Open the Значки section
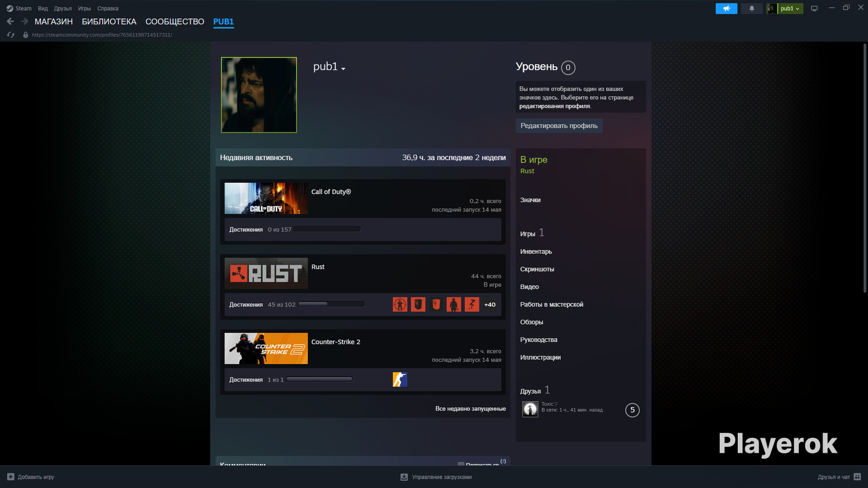This screenshot has width=868, height=488. (530, 200)
